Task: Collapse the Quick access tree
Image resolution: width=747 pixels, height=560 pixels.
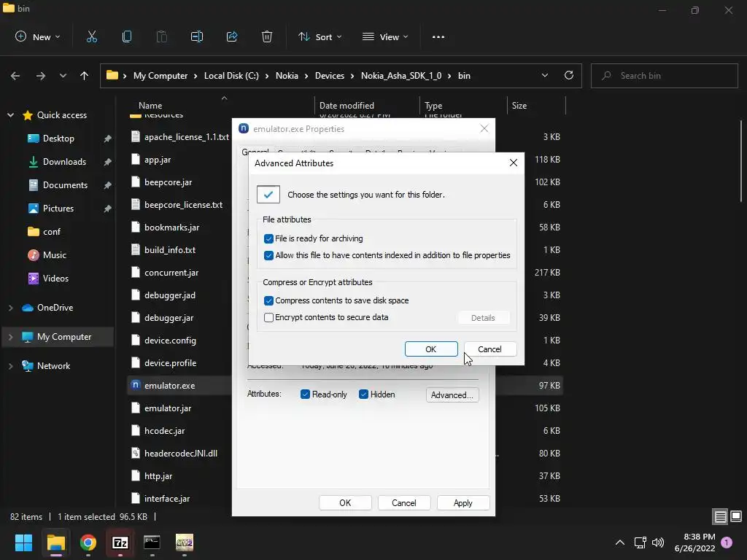Action: 10,115
